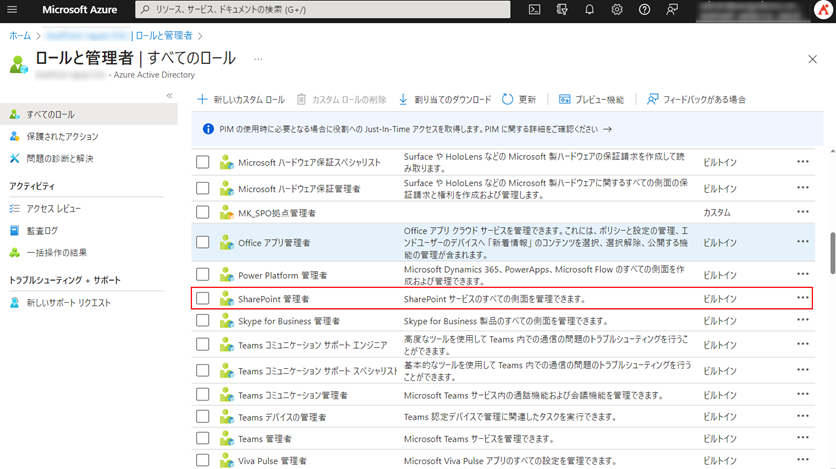Open more options for Office アプリ管理者 row

(802, 241)
